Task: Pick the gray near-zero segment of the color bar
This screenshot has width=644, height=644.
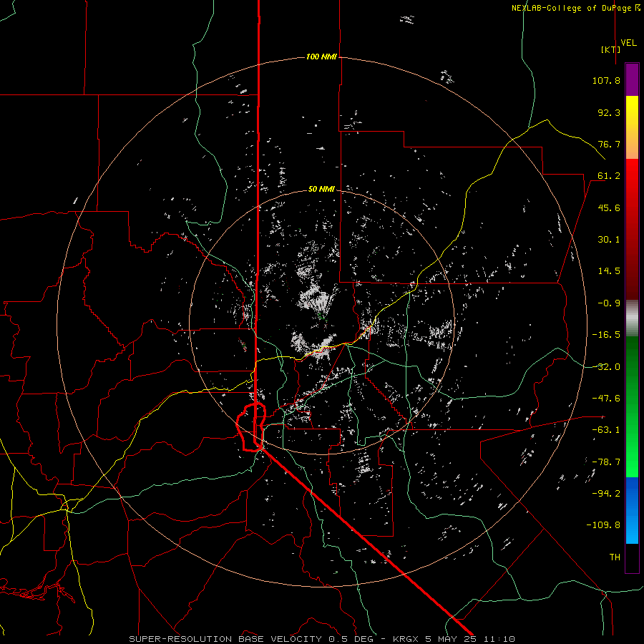Action: point(632,318)
